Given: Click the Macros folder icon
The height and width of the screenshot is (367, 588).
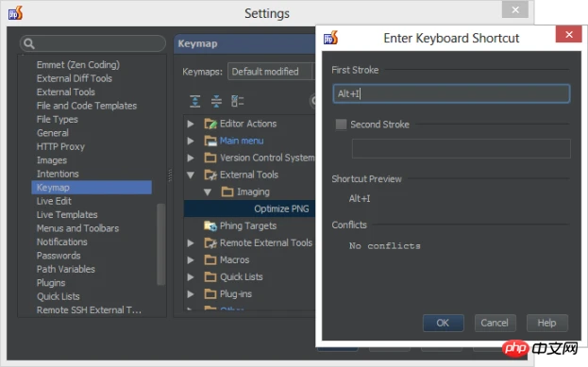Looking at the screenshot, I should pyautogui.click(x=210, y=259).
